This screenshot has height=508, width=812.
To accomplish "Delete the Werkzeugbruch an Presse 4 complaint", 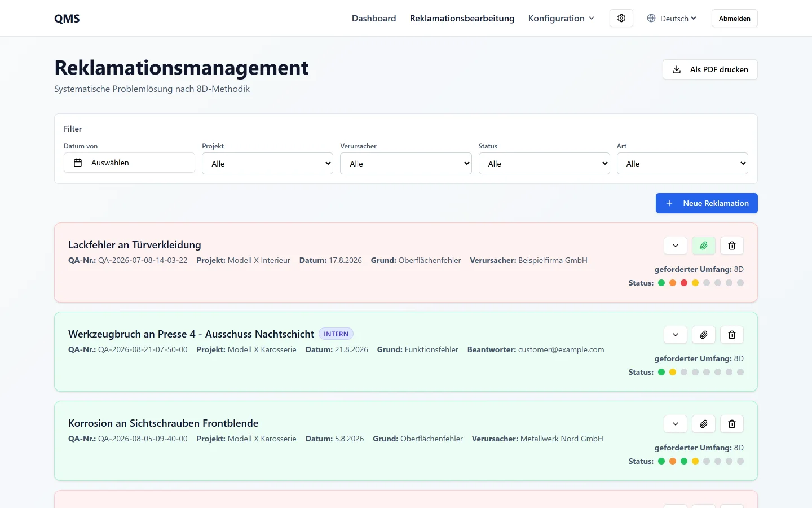I will point(732,335).
